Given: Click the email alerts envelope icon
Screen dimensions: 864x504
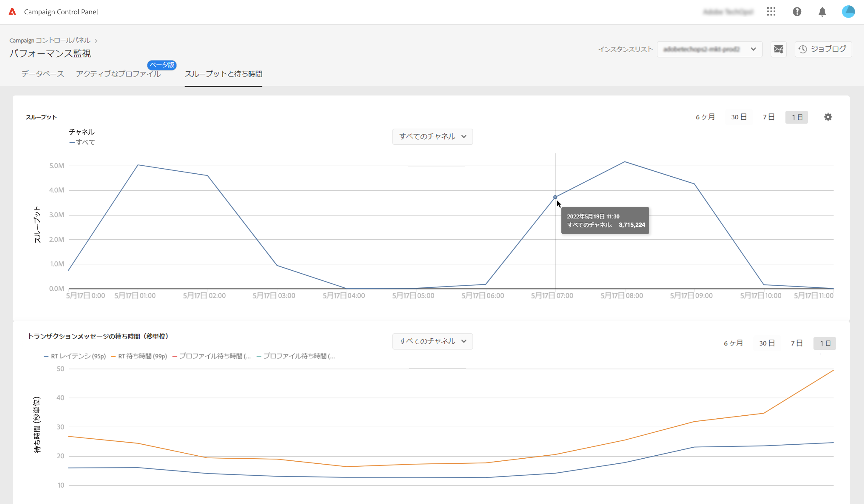Looking at the screenshot, I should pos(778,49).
